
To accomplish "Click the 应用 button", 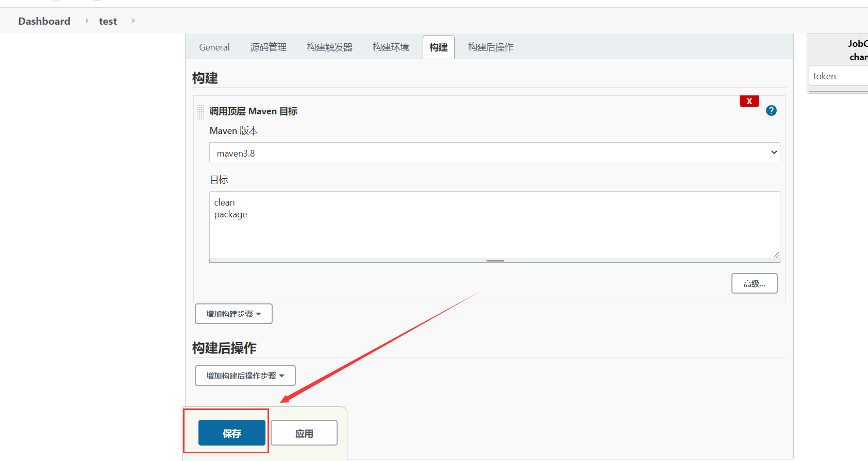I will [304, 433].
